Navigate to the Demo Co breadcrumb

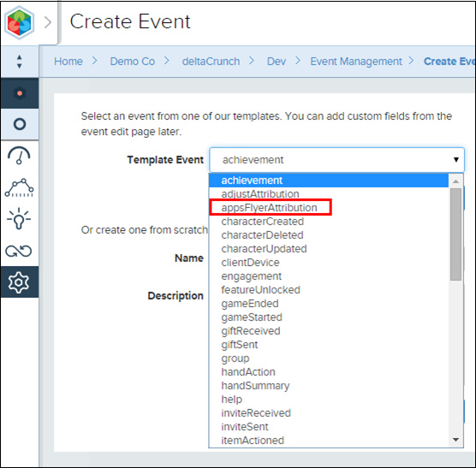coord(133,62)
